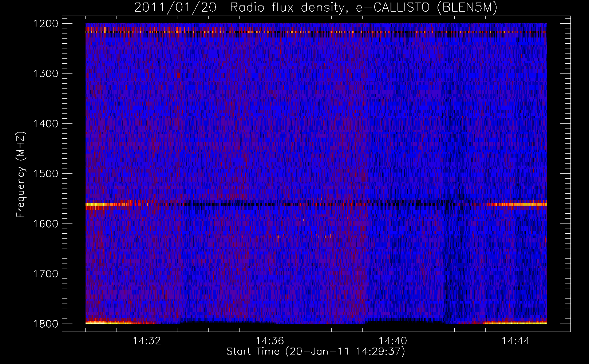Click the 14:36 time tick label
589x364 pixels.
270,341
